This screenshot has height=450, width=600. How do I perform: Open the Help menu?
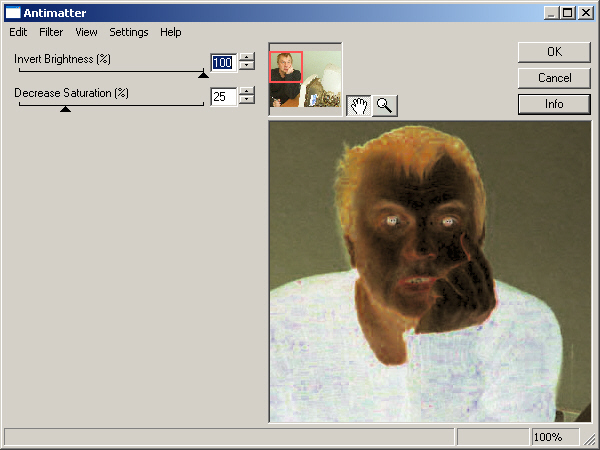click(171, 32)
